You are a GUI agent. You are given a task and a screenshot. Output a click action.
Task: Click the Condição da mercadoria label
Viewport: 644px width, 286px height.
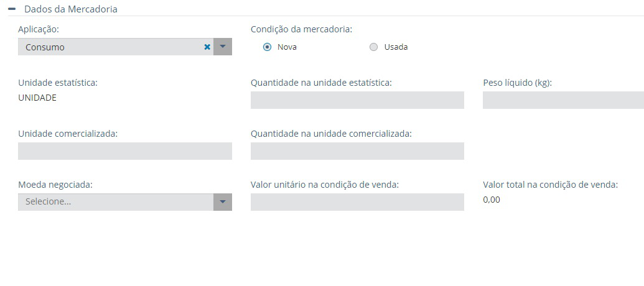click(301, 29)
